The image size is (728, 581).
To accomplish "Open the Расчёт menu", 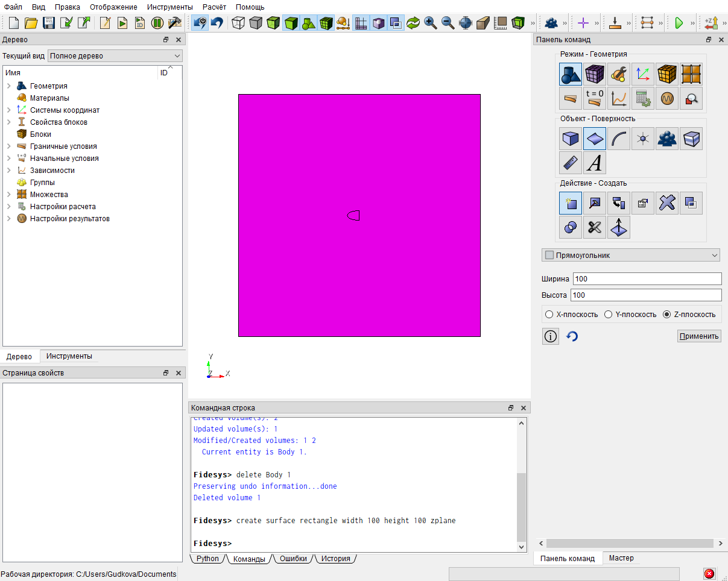I will (214, 7).
